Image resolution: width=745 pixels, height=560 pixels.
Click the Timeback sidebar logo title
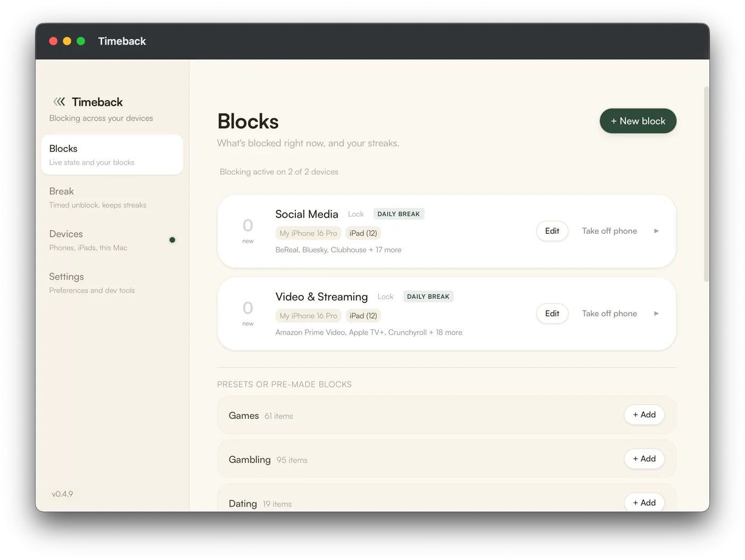coord(97,102)
